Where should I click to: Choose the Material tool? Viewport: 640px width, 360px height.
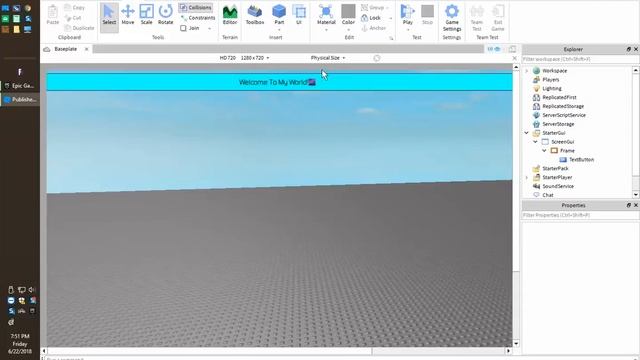tap(326, 14)
